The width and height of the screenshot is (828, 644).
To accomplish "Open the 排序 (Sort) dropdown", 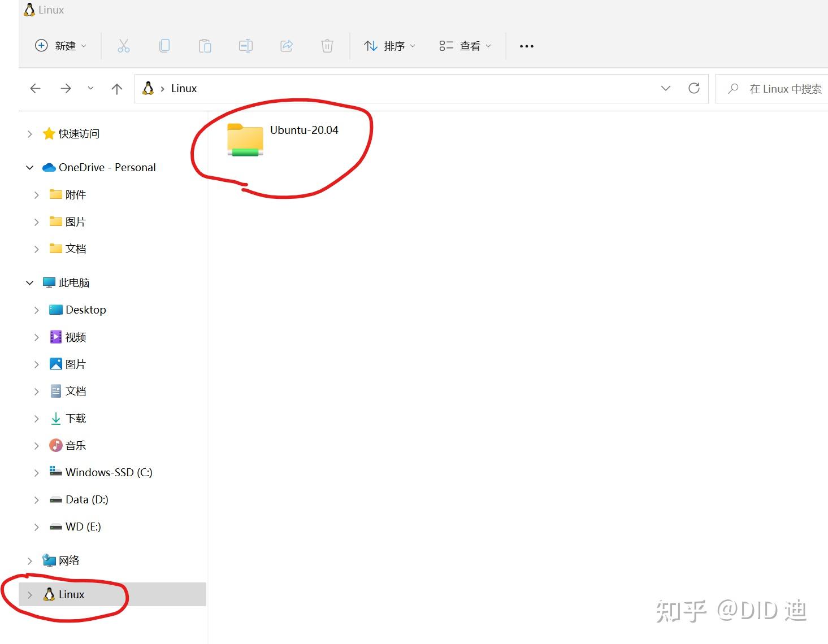I will click(x=389, y=46).
